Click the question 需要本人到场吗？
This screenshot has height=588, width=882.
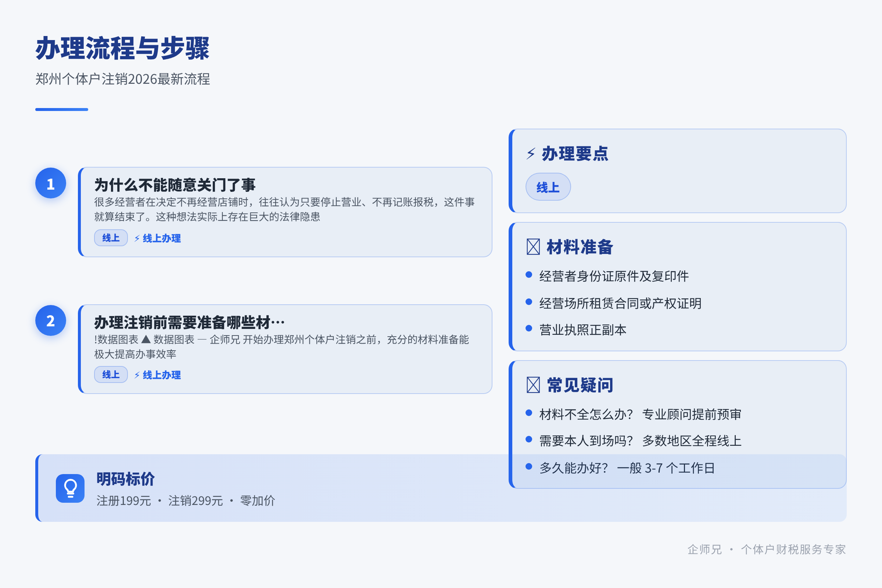pos(586,441)
